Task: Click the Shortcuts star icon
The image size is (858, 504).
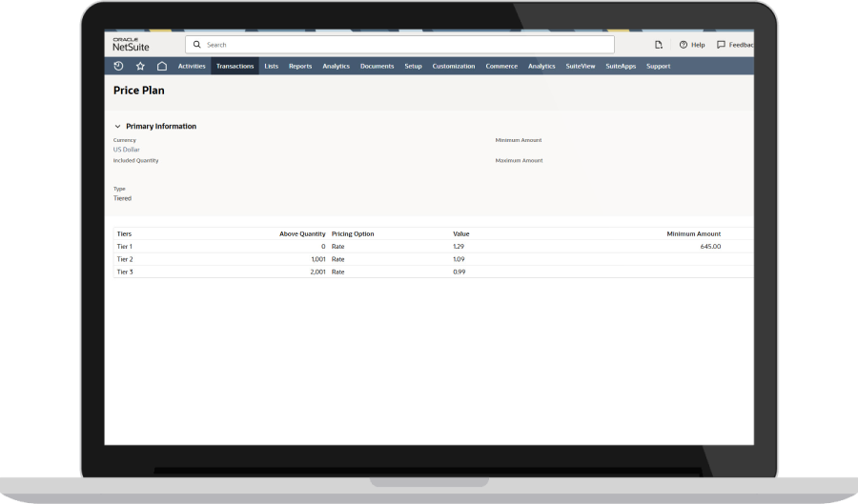Action: 140,67
